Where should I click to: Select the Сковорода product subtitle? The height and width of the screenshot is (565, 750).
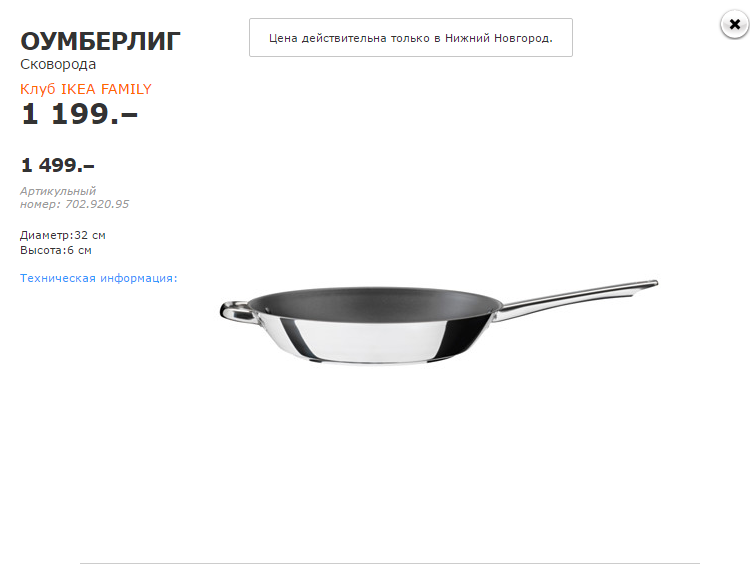(58, 64)
